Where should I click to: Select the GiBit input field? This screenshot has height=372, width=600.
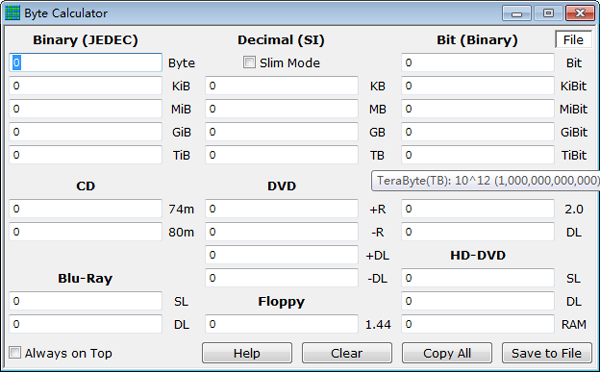478,132
